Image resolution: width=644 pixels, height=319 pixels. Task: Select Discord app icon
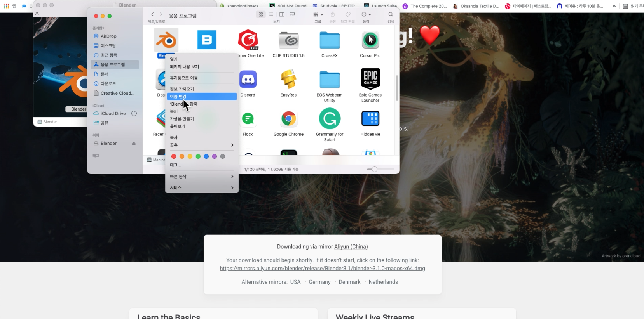click(248, 79)
